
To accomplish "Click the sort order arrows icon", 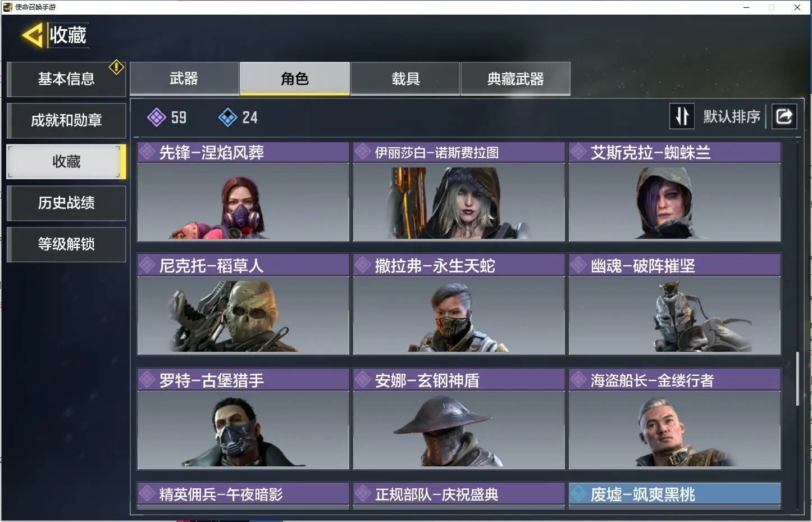I will point(682,116).
